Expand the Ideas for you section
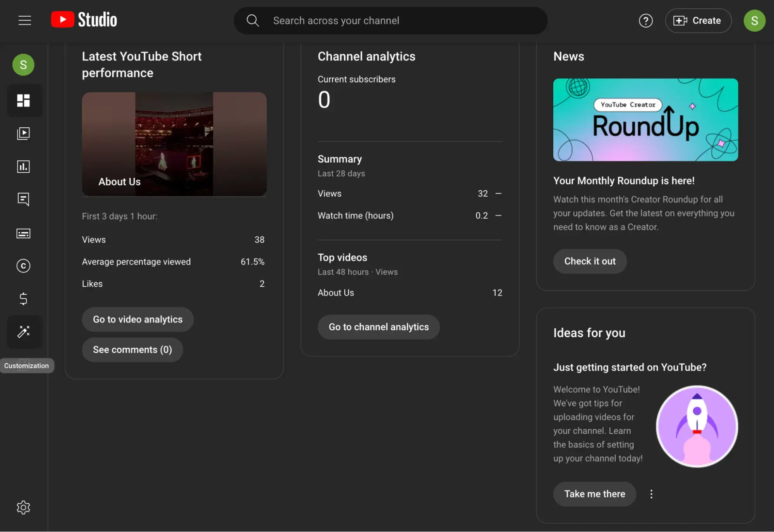Image resolution: width=774 pixels, height=532 pixels. (651, 494)
